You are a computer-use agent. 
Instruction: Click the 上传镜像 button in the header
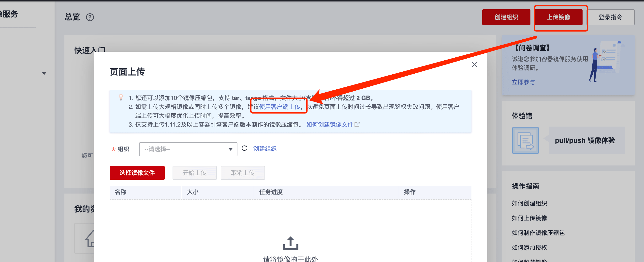(558, 17)
